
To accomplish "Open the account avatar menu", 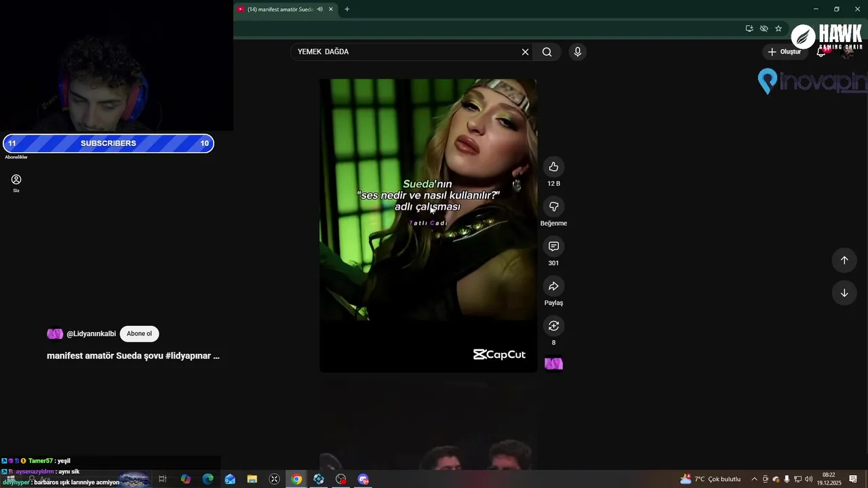I will click(x=847, y=52).
